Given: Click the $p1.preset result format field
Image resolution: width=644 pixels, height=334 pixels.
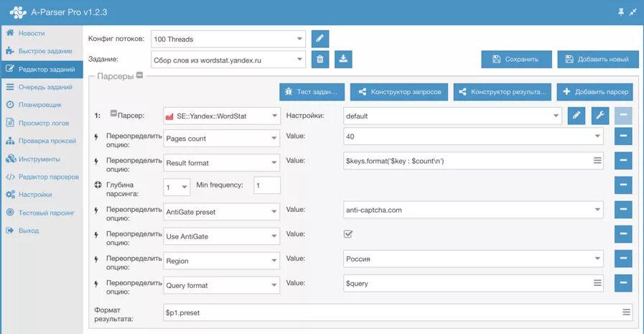Looking at the screenshot, I should tap(398, 312).
